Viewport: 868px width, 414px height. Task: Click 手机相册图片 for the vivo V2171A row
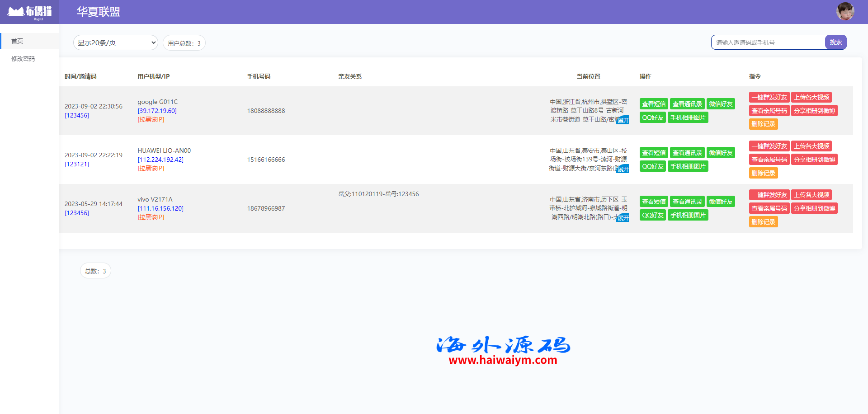688,215
